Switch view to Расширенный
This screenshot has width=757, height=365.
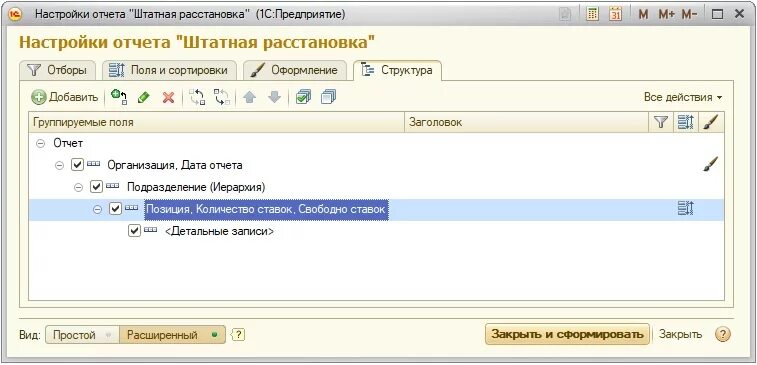(172, 335)
